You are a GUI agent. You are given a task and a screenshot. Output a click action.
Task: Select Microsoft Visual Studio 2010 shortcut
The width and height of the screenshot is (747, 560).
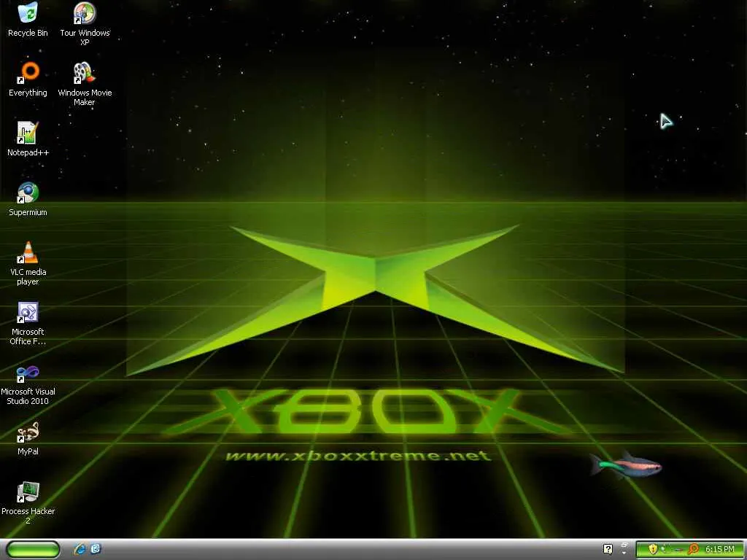pos(28,385)
